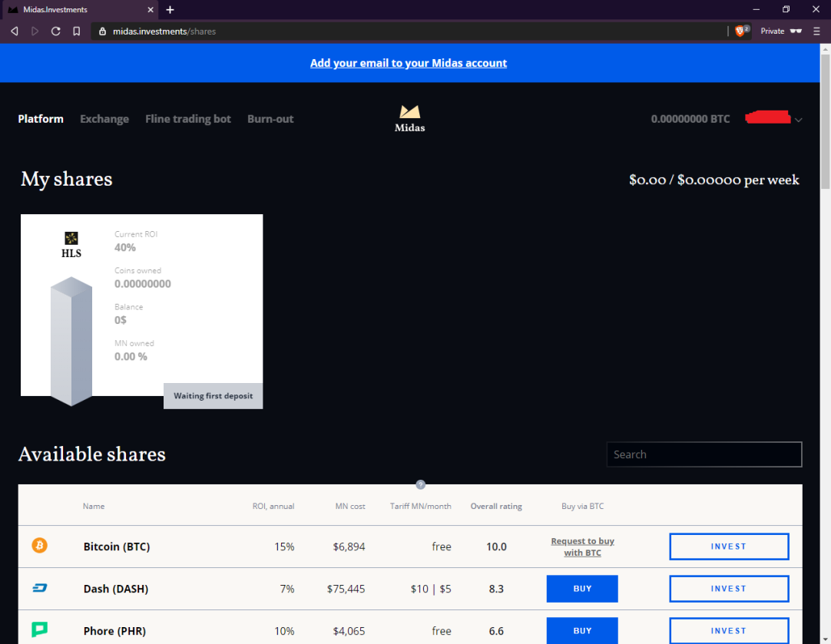Select the Dash (DASH) name
This screenshot has width=831, height=644.
tap(115, 589)
